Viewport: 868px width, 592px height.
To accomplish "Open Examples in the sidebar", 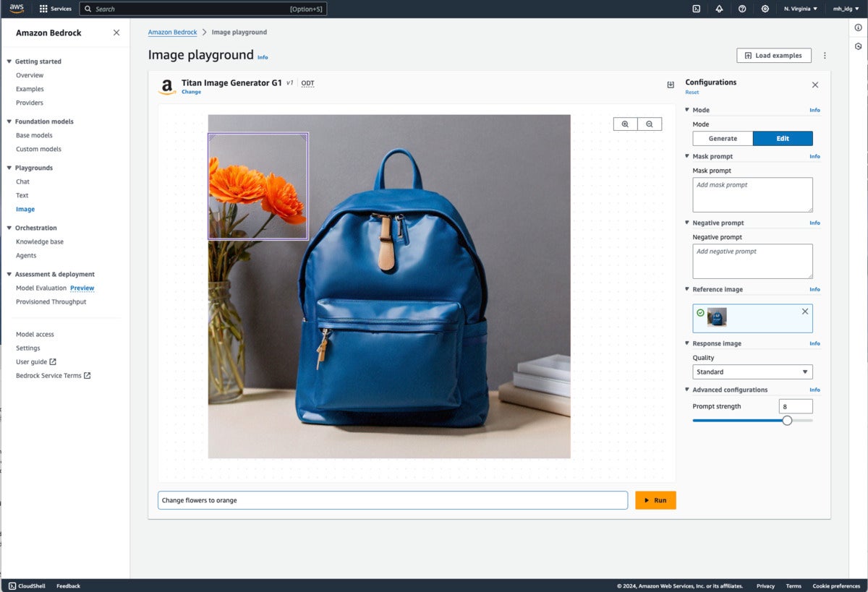I will (30, 89).
